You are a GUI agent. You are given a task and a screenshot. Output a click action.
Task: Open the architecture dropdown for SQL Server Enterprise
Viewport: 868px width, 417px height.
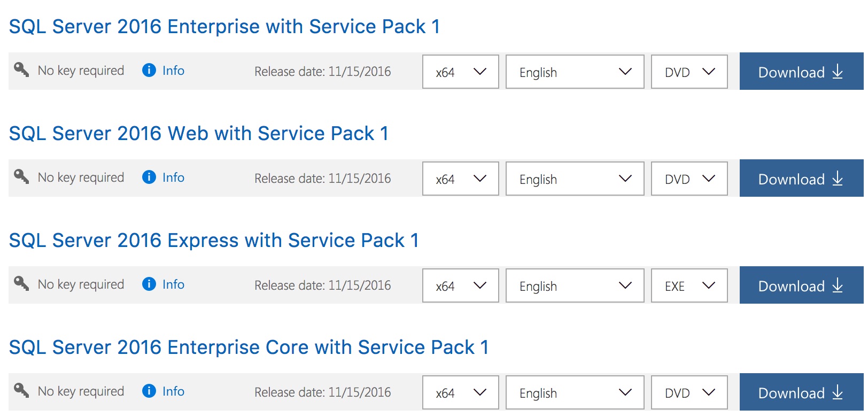(x=460, y=72)
